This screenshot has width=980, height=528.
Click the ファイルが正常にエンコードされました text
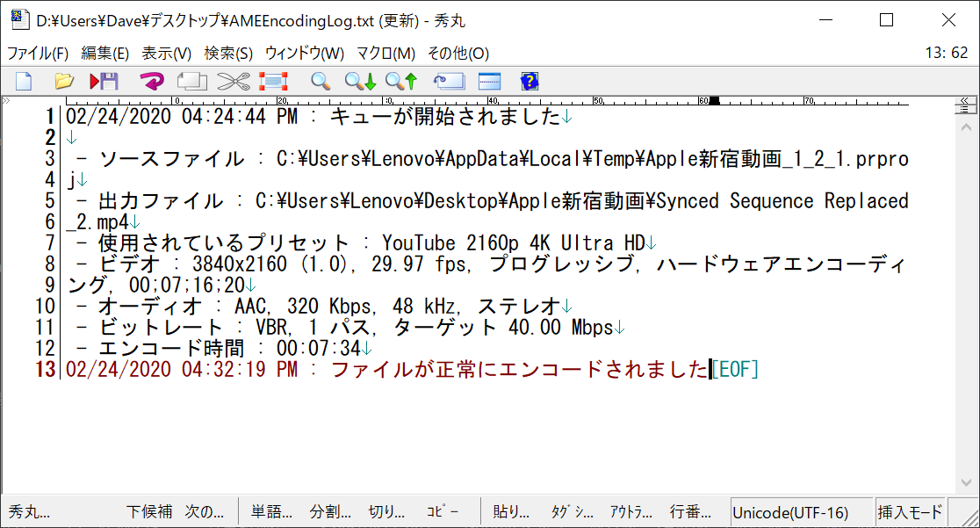(x=519, y=369)
